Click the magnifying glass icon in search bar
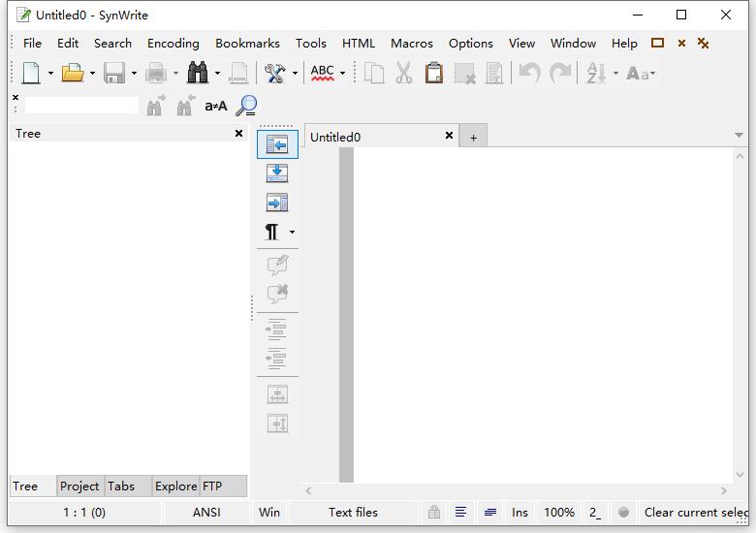The image size is (756, 533). (247, 106)
